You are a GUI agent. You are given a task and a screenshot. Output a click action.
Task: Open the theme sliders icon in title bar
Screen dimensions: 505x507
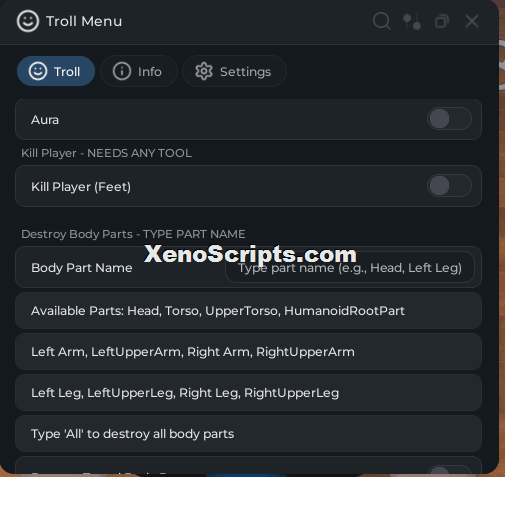tap(412, 21)
